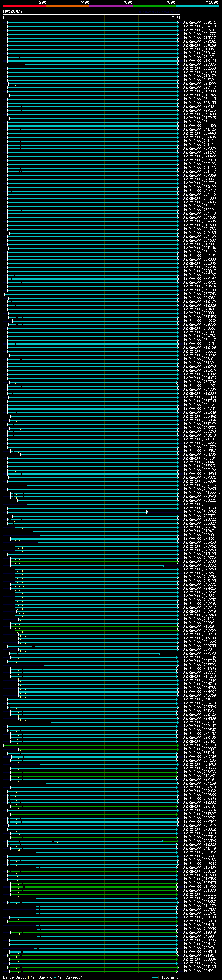Select hit UniRef100_P13851
This screenshot has height=980, width=222.
click(x=199, y=49)
